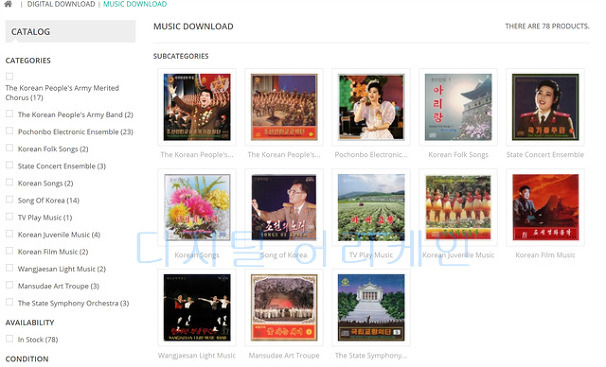Click the CATEGORIES filter heading
This screenshot has width=606, height=367.
(x=28, y=60)
